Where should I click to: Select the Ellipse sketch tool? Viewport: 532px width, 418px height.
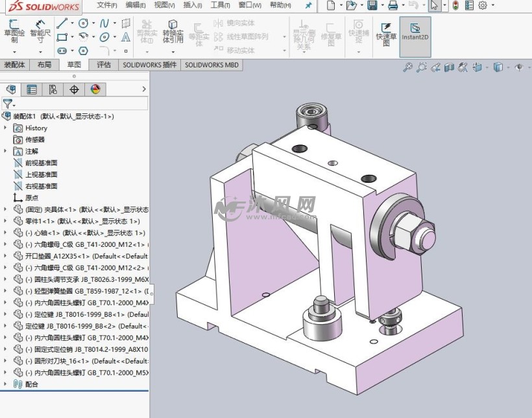(104, 37)
